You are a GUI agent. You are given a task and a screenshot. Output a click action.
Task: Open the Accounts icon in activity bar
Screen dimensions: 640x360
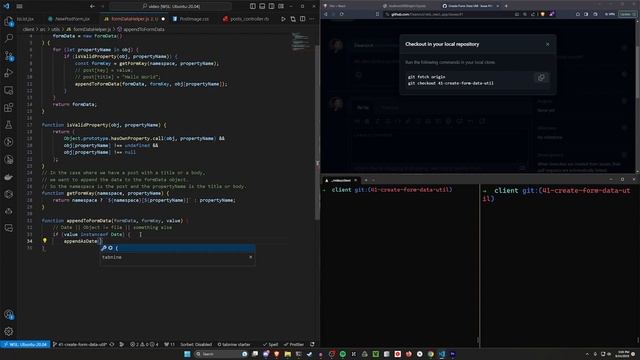pyautogui.click(x=9, y=314)
